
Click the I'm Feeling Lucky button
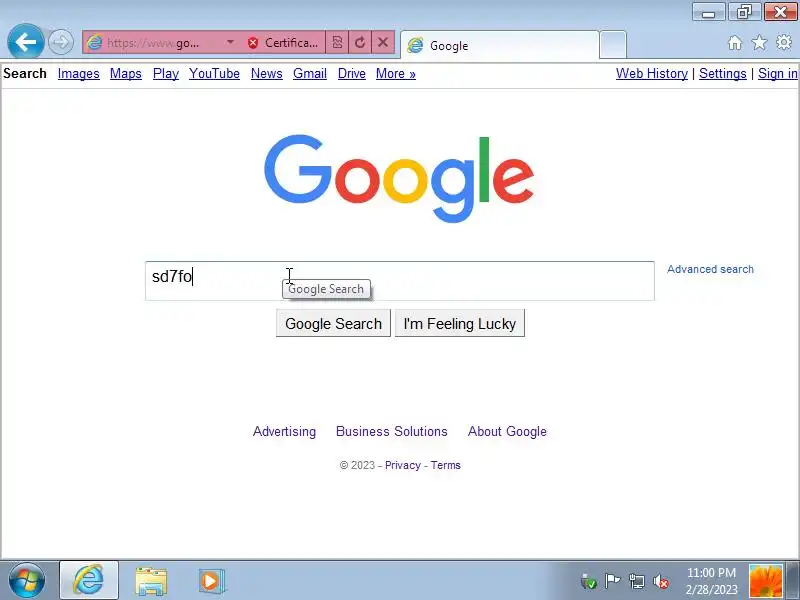460,323
